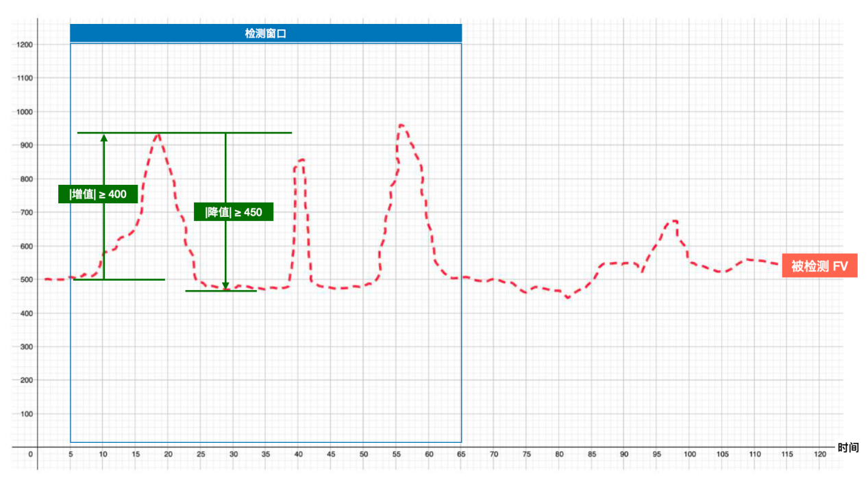Click the green |降值| ≥ 450 label
The width and height of the screenshot is (868, 488).
click(x=234, y=212)
